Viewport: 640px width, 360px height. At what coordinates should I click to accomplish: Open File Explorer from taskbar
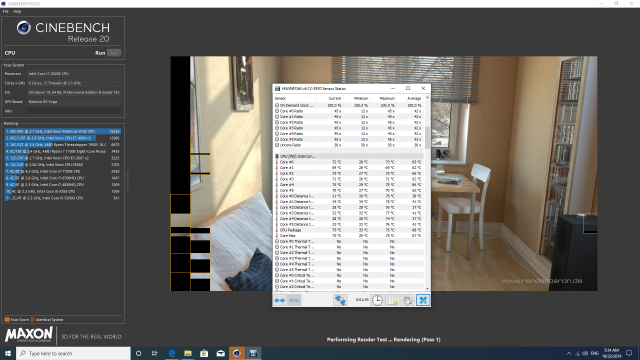tap(188, 353)
